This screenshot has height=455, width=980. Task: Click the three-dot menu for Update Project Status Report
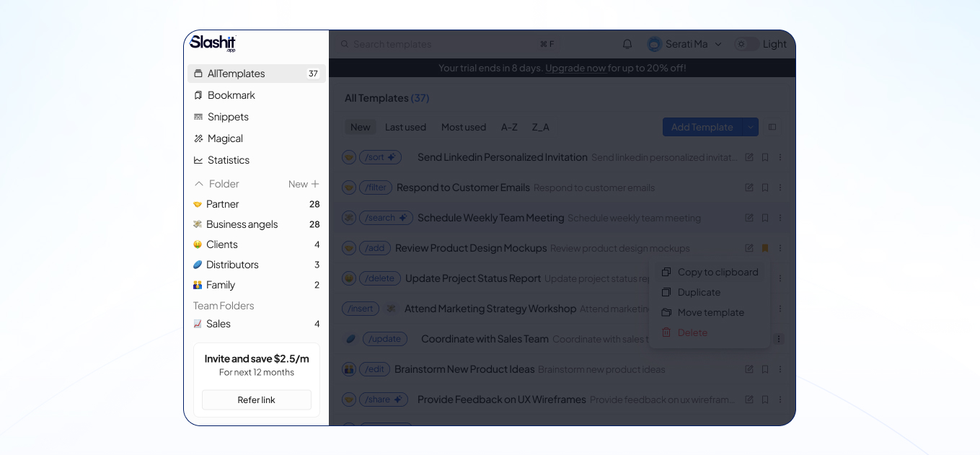coord(780,278)
